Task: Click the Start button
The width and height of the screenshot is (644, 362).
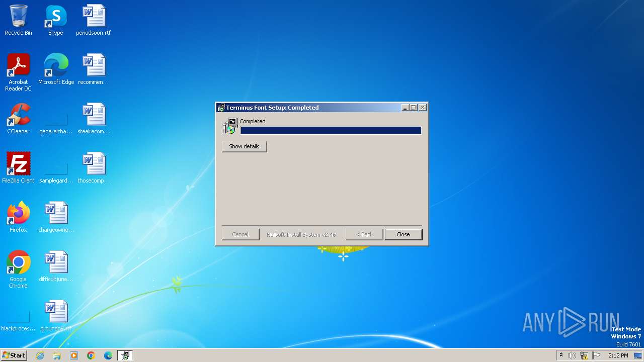Action: (x=14, y=355)
